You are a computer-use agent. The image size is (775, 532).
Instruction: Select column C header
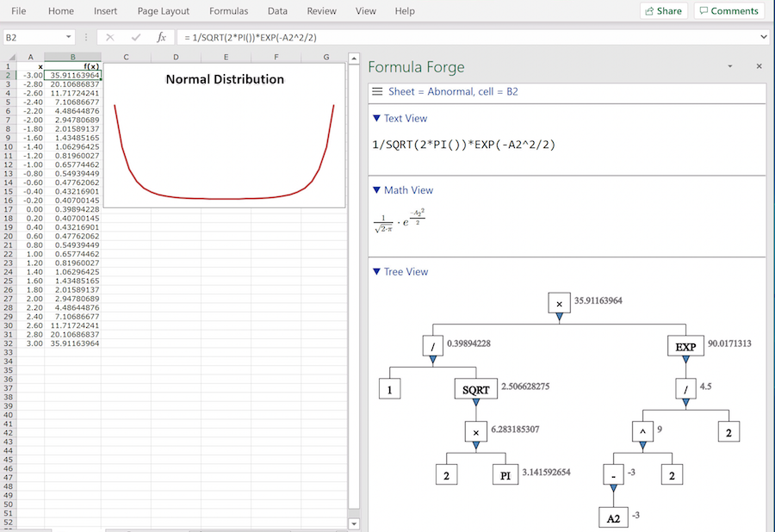[126, 58]
